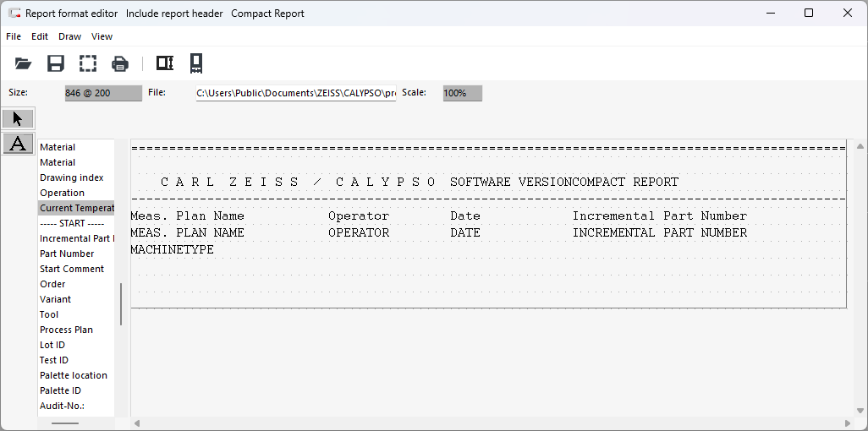Open the File menu

14,36
